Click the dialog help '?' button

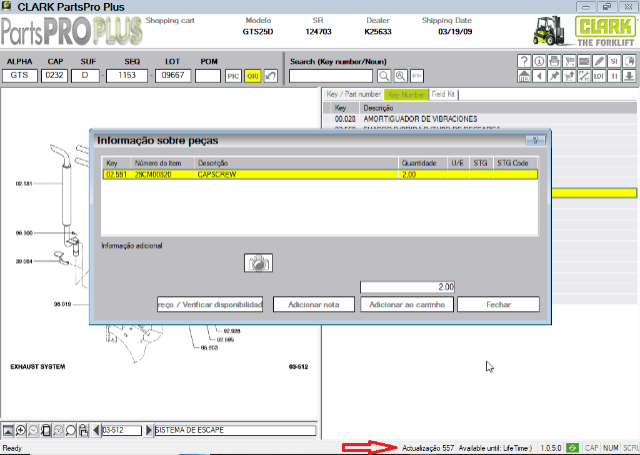(535, 140)
